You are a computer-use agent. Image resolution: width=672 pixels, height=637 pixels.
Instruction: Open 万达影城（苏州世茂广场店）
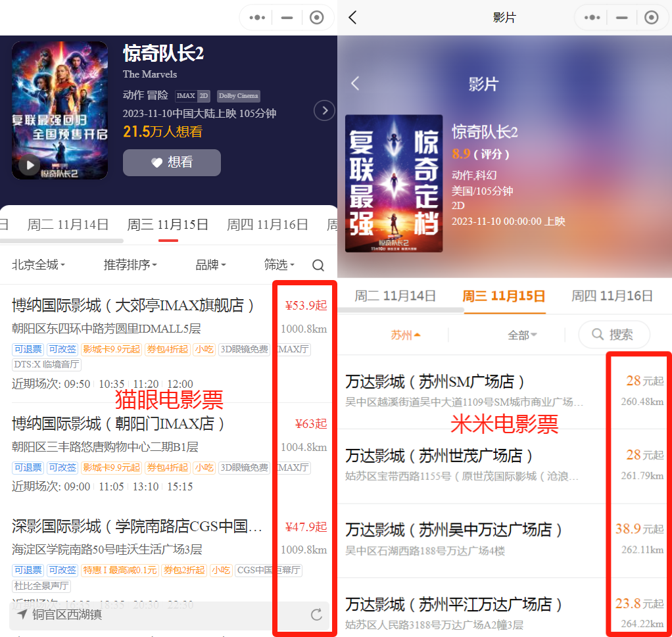click(x=439, y=456)
